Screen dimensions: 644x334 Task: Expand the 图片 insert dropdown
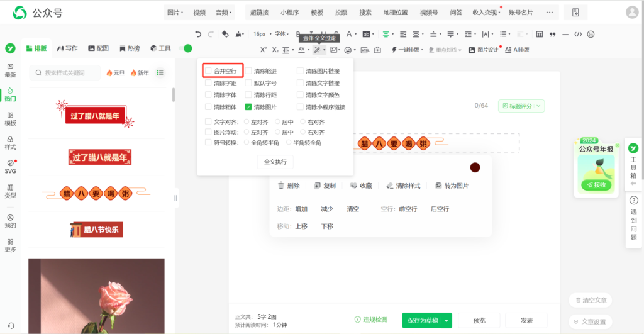(x=175, y=13)
